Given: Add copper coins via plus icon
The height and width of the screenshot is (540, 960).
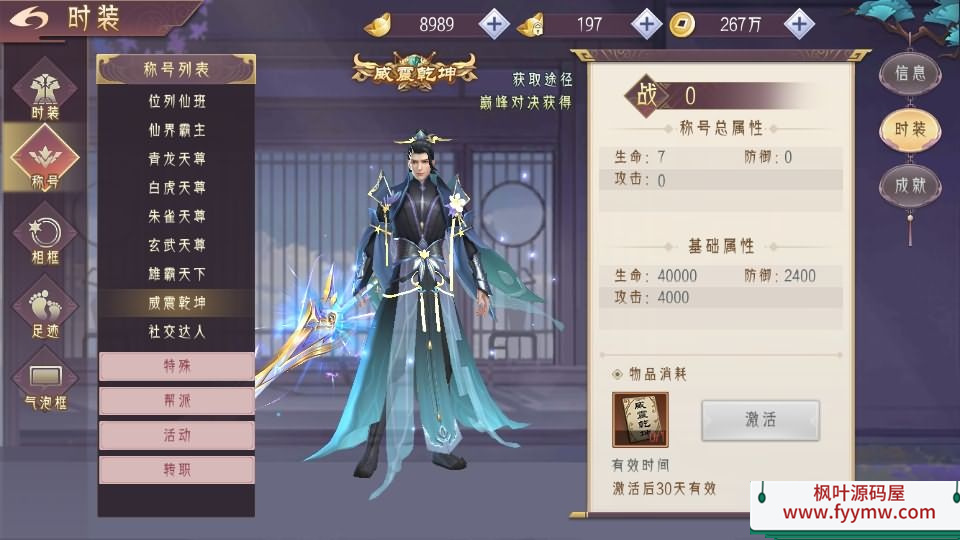Looking at the screenshot, I should (x=799, y=24).
